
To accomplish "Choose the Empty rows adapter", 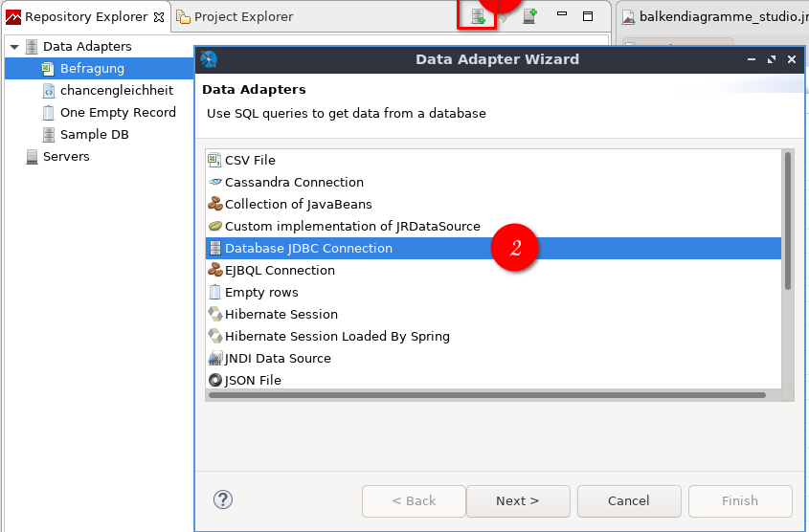I will (x=261, y=293).
